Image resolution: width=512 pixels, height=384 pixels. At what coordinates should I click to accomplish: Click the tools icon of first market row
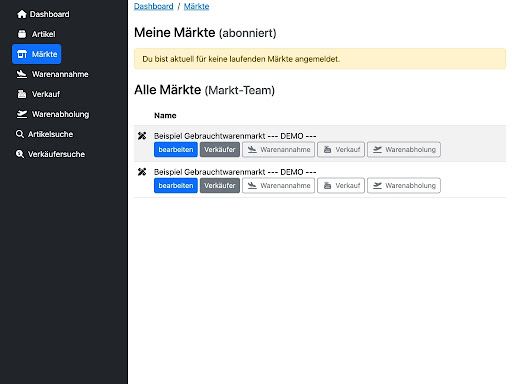pyautogui.click(x=142, y=136)
